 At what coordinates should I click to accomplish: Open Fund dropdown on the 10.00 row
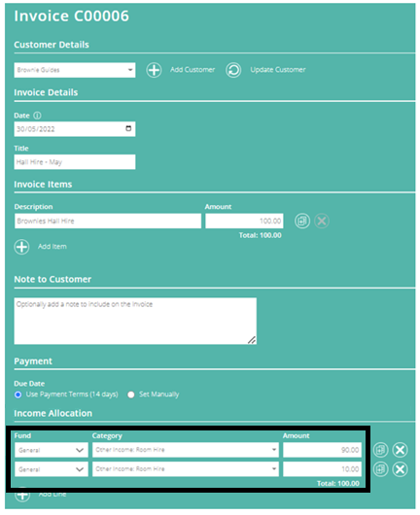click(52, 469)
